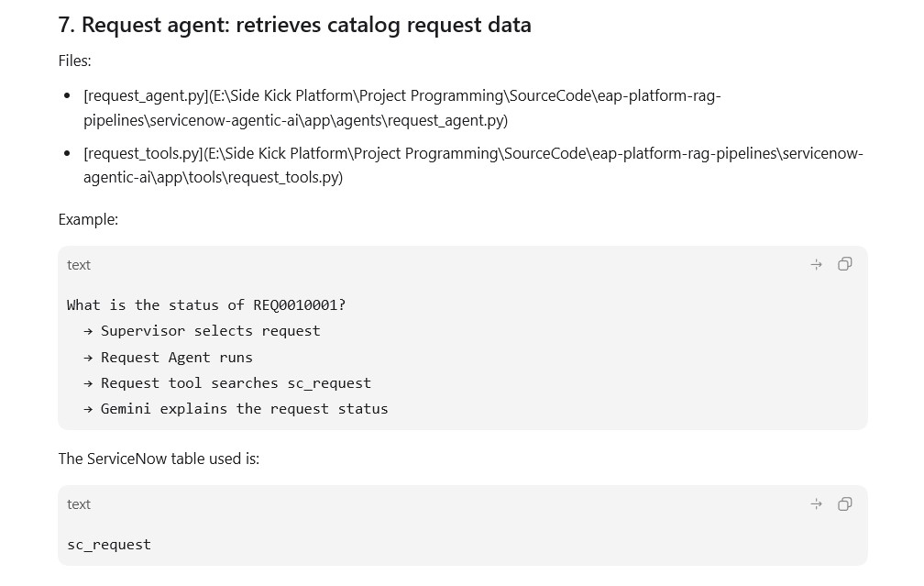Toggle word wrap on the sc_request block
The width and height of the screenshot is (924, 586).
point(816,504)
